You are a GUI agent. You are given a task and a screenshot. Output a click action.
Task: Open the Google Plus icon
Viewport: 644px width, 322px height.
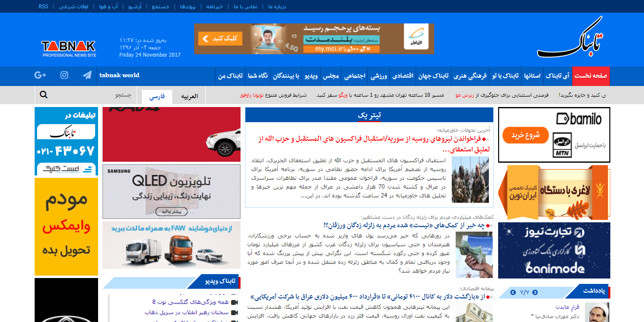(x=40, y=75)
